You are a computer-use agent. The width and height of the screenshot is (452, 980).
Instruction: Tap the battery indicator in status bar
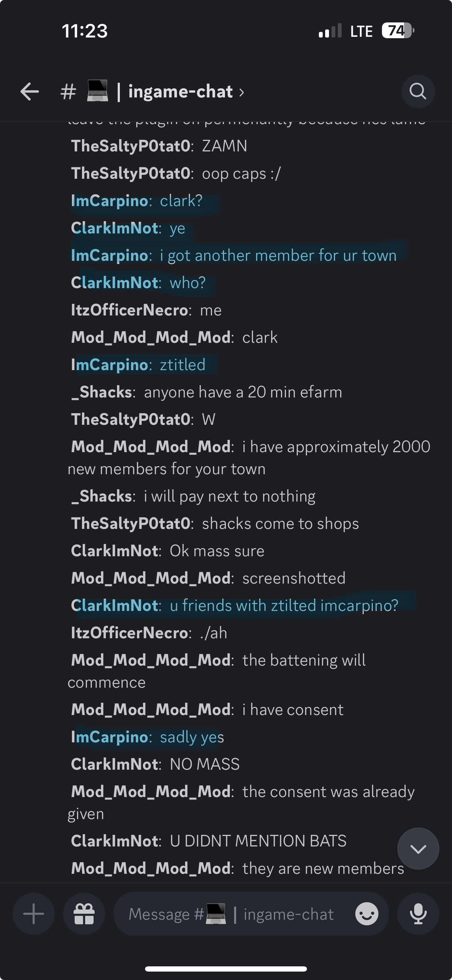(x=398, y=31)
